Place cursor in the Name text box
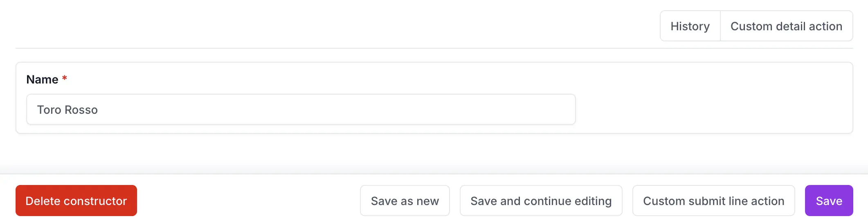 coord(301,110)
